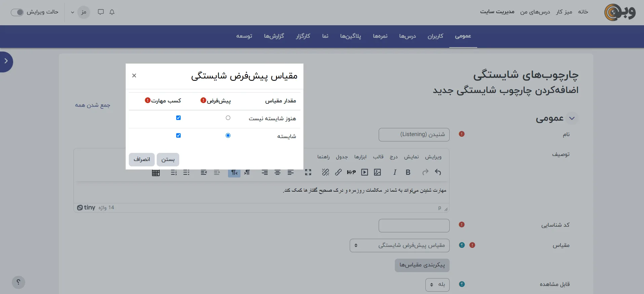Viewport: 644px width, 294px height.
Task: Open the «پلاگین‌ها» tab
Action: pos(350,36)
